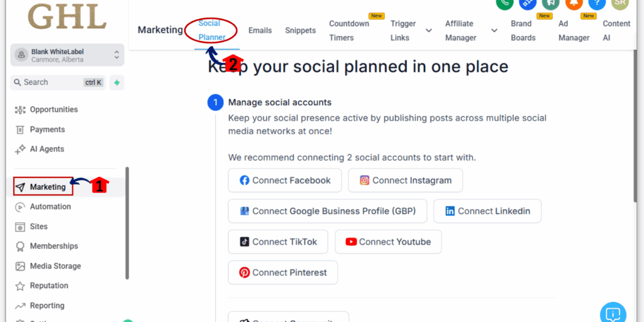Click the green lightning quick actions icon
This screenshot has width=644, height=322.
(116, 82)
